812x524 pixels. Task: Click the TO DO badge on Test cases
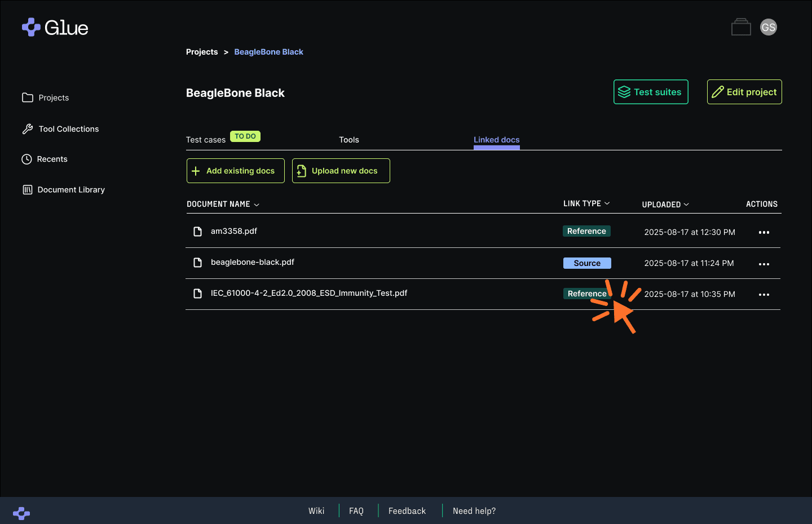(x=245, y=136)
